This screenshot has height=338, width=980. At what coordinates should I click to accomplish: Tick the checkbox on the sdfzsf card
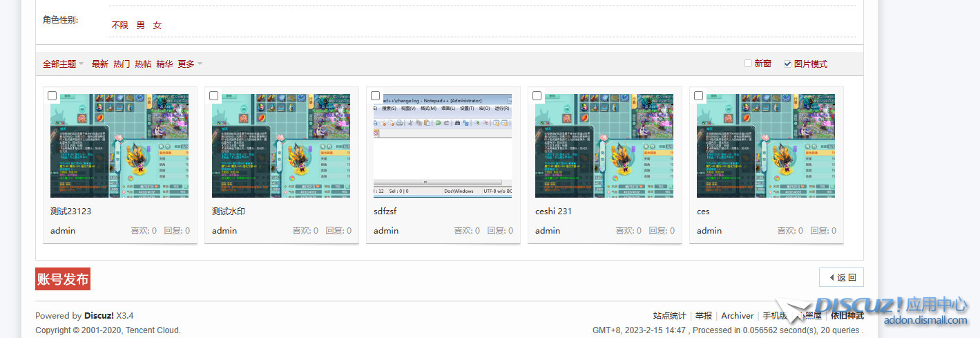(x=376, y=96)
